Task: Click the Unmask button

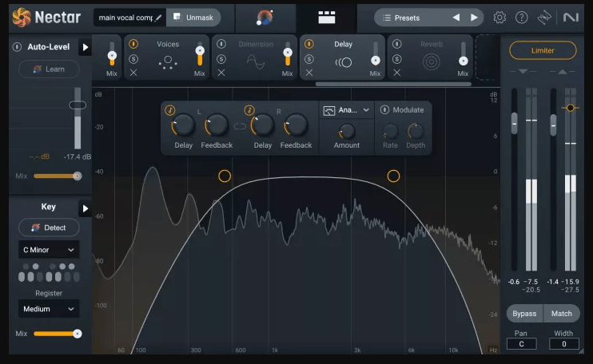Action: click(x=193, y=18)
